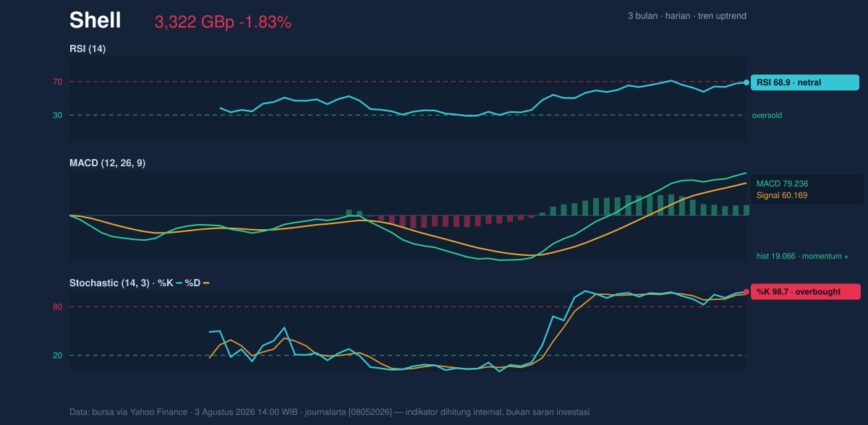
Task: Click the RSI (14) panel heading
Action: [x=88, y=48]
